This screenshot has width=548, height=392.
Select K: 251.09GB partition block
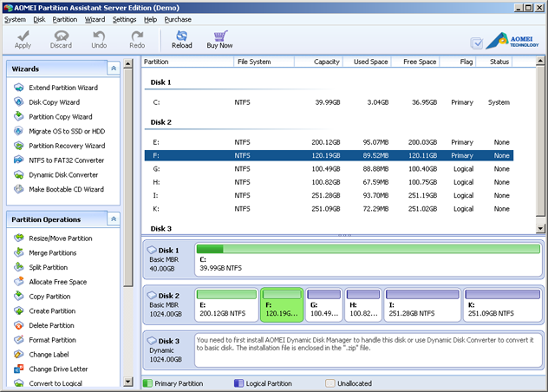503,304
